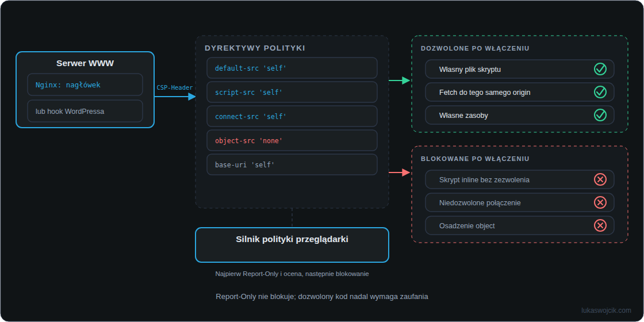Select the script-src 'self' directive row

[292, 92]
